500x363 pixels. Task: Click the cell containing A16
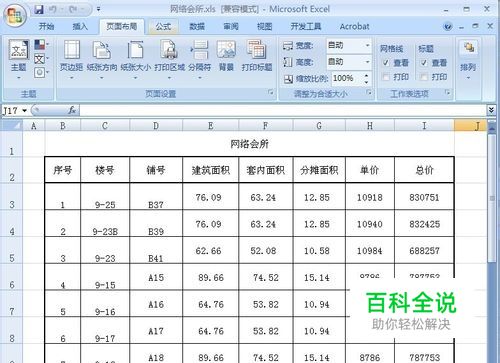pos(156,304)
